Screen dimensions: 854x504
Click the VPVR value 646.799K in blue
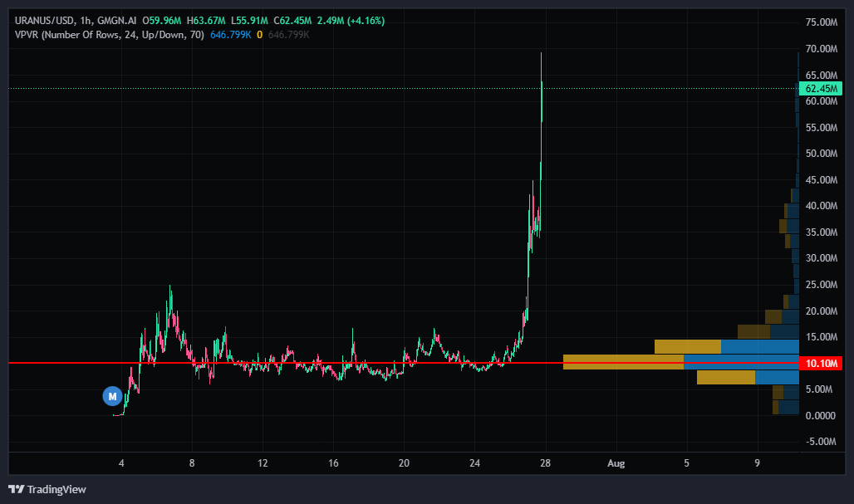pos(230,35)
